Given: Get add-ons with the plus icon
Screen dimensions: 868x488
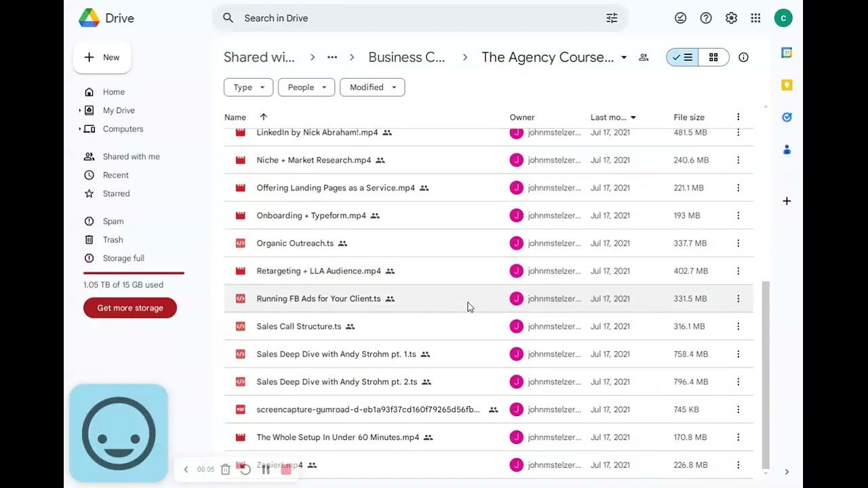Looking at the screenshot, I should (x=787, y=201).
